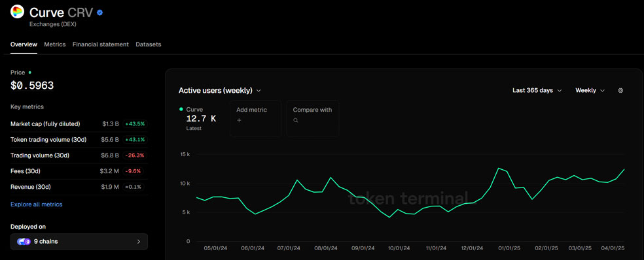Click the $1.9 M revenue value
This screenshot has width=644, height=260.
point(110,187)
